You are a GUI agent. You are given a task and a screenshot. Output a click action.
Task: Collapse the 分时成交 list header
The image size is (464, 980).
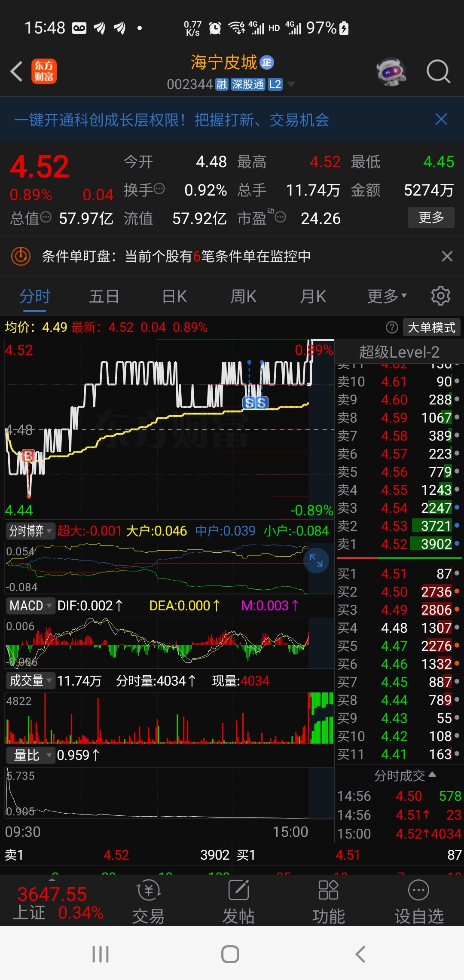[x=405, y=776]
